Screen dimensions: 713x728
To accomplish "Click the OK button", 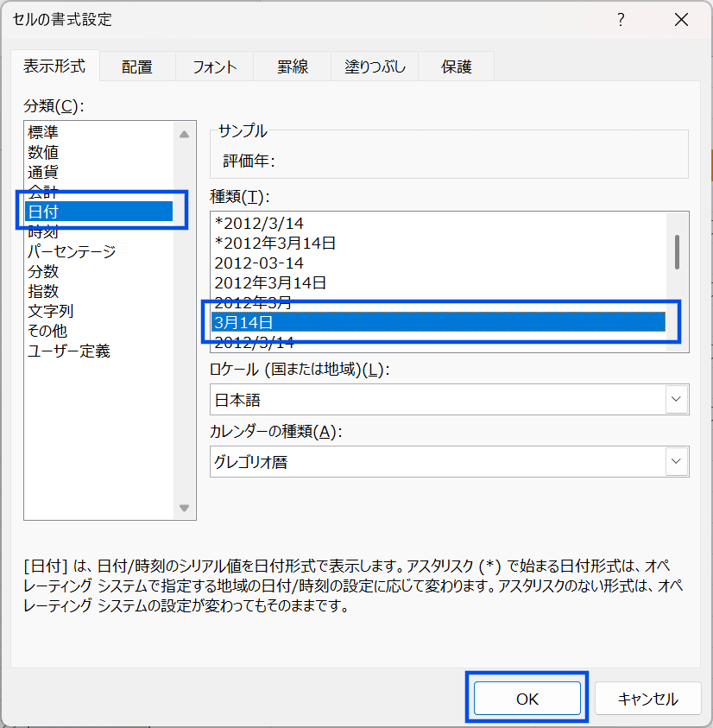I will (x=527, y=699).
